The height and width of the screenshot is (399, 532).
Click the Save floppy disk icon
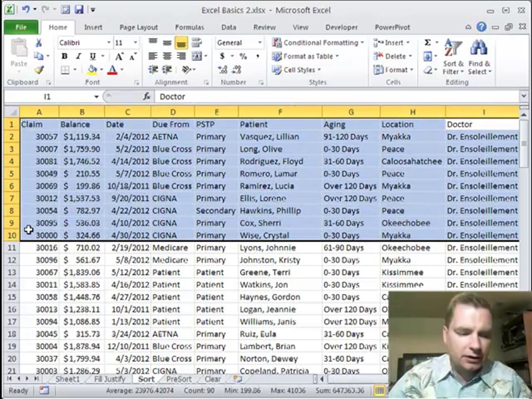point(79,9)
